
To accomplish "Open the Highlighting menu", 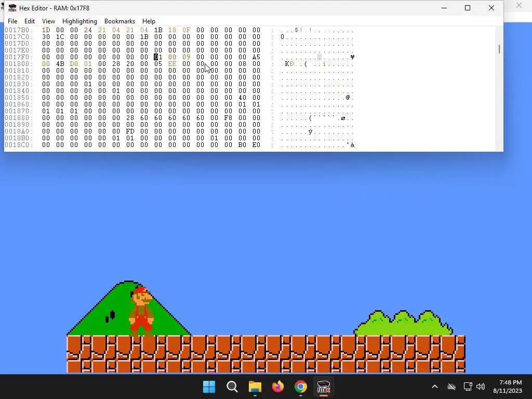I will click(x=79, y=21).
